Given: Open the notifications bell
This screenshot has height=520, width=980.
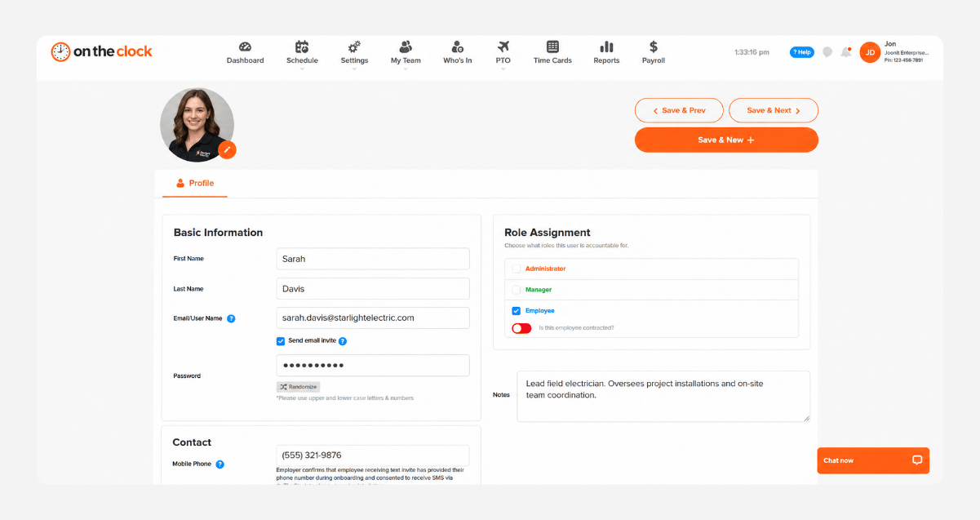Looking at the screenshot, I should [846, 52].
